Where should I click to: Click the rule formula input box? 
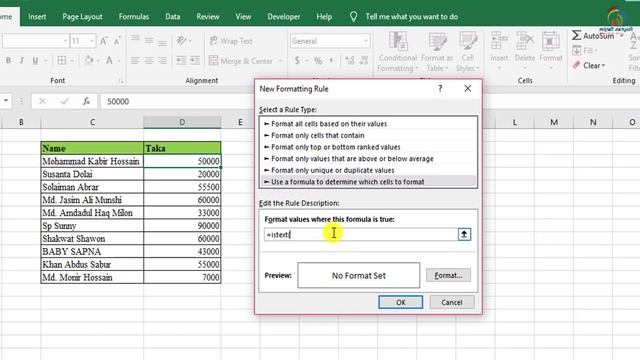tap(361, 234)
